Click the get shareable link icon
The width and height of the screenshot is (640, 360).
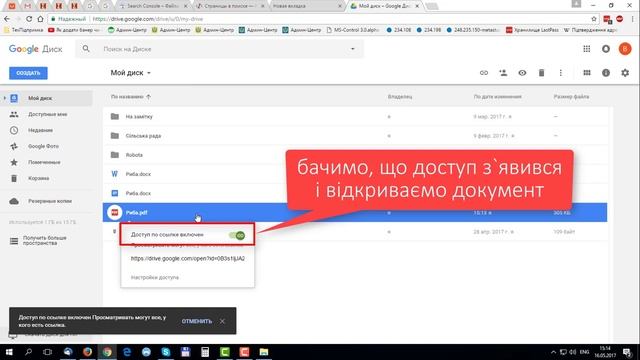[484, 73]
